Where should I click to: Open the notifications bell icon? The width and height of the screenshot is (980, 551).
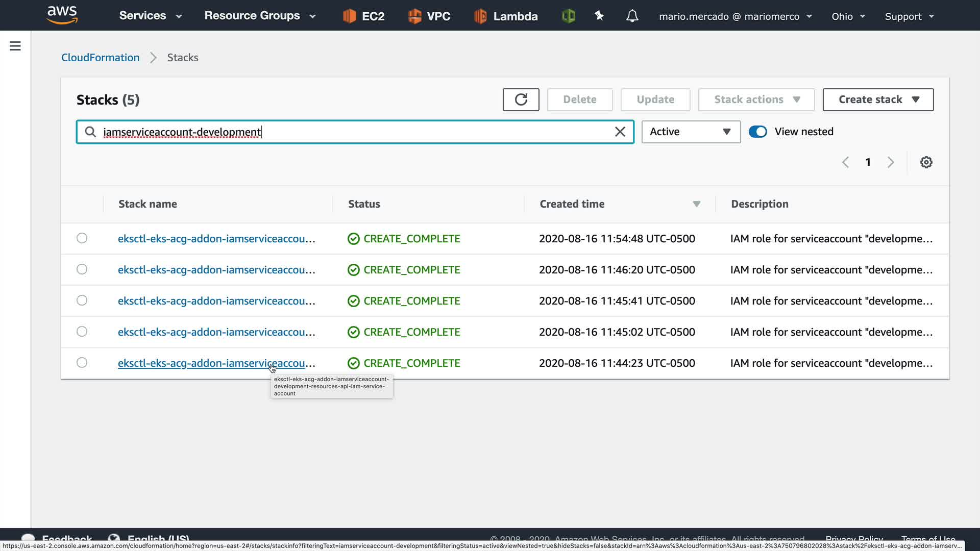coord(632,16)
